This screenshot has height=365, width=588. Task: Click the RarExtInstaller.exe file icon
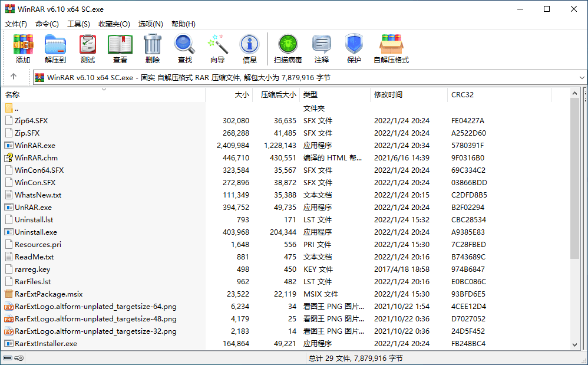point(9,343)
